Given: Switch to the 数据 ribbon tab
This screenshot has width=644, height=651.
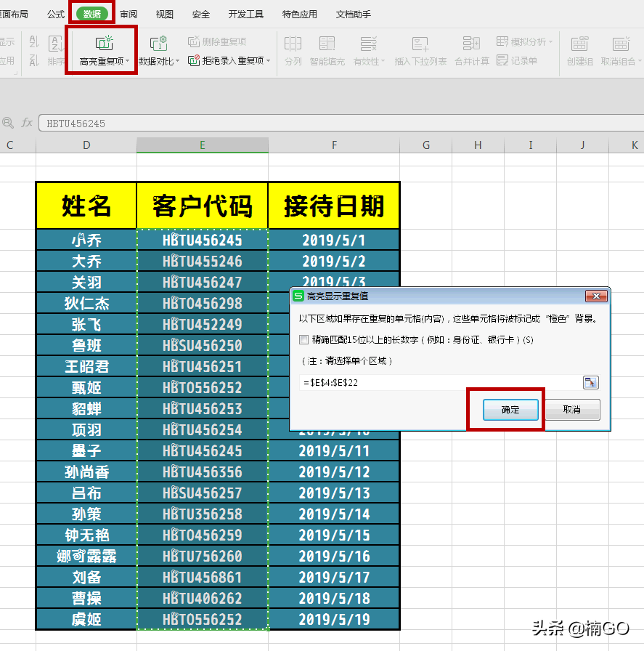Looking at the screenshot, I should [91, 12].
